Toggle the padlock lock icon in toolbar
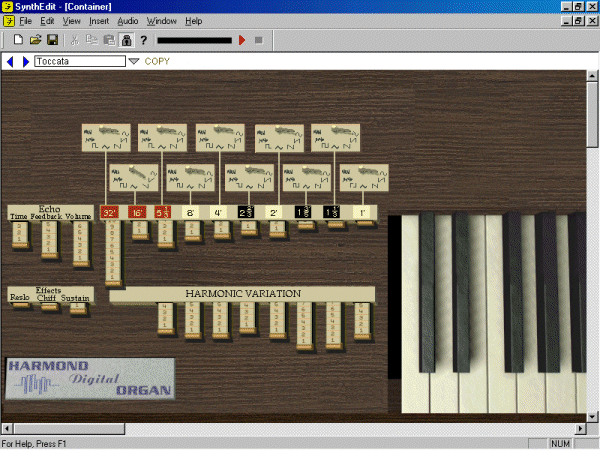Image resolution: width=600 pixels, height=450 pixels. [x=126, y=40]
